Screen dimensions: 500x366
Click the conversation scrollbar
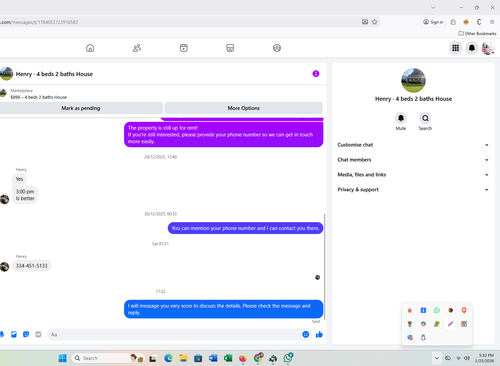click(324, 267)
